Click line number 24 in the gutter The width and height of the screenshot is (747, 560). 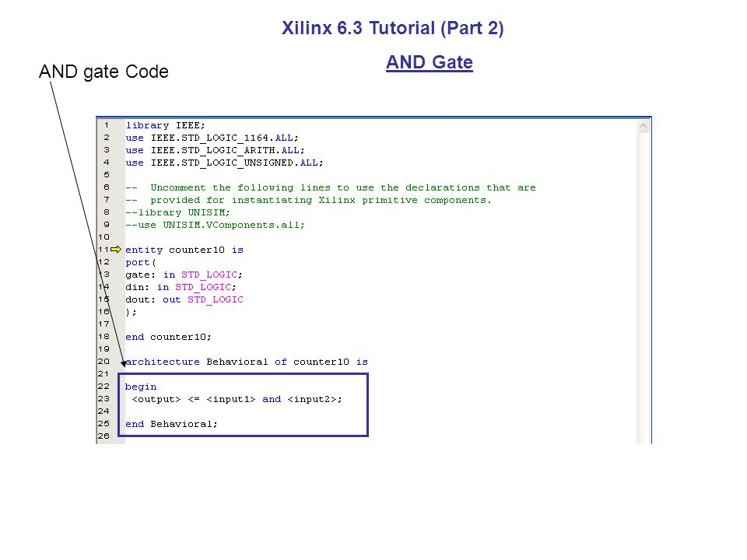point(103,411)
